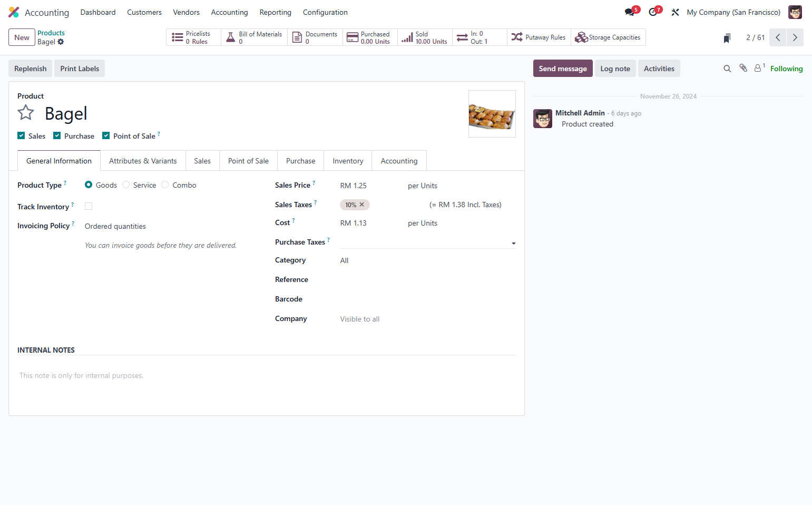The width and height of the screenshot is (812, 505).
Task: Click the Send message button
Action: [563, 69]
